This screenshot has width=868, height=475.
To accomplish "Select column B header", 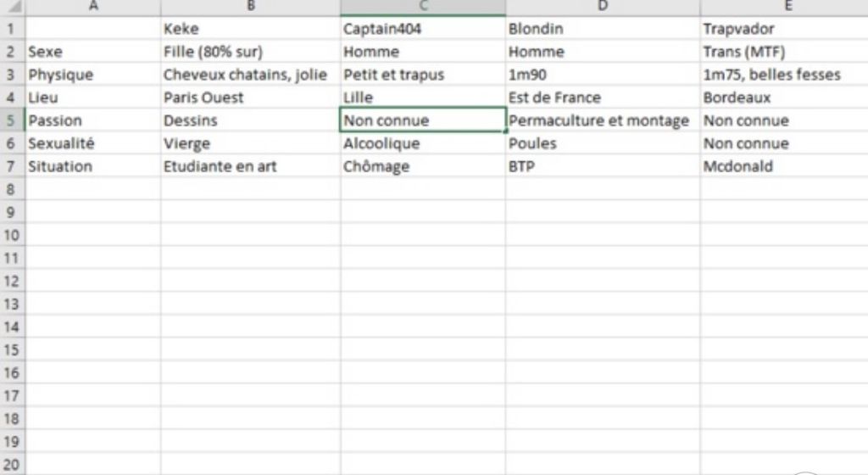I will tap(251, 6).
